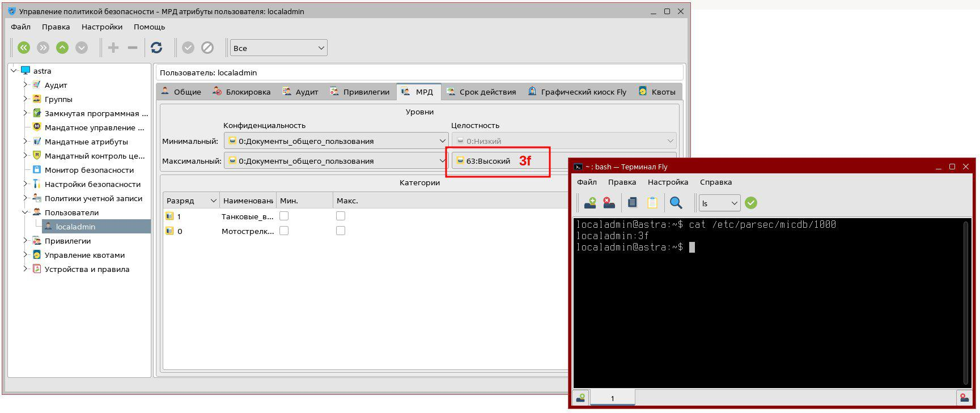Go to first item with double-arrow icon

[x=24, y=48]
